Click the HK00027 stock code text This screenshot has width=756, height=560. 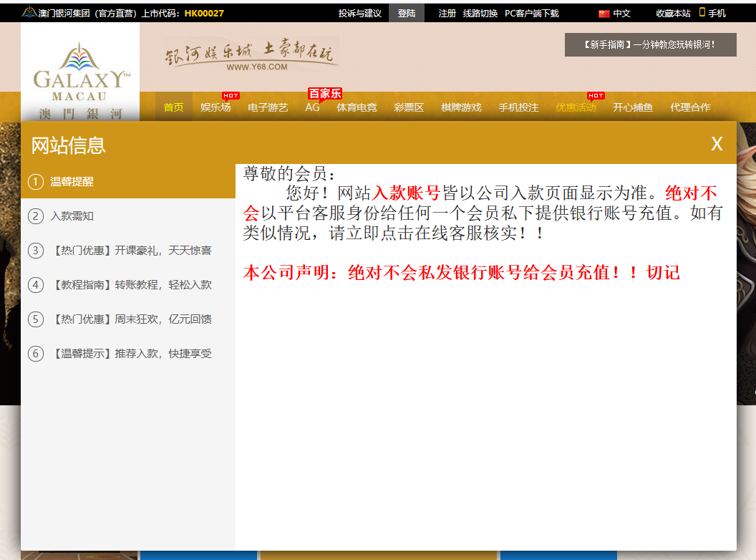(204, 14)
